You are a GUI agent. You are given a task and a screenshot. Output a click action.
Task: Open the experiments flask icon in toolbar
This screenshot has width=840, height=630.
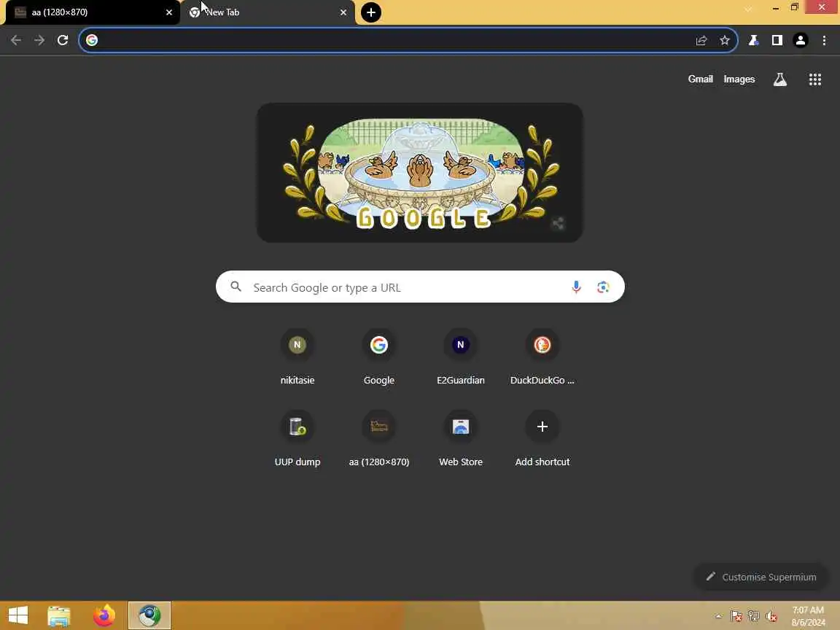click(753, 40)
